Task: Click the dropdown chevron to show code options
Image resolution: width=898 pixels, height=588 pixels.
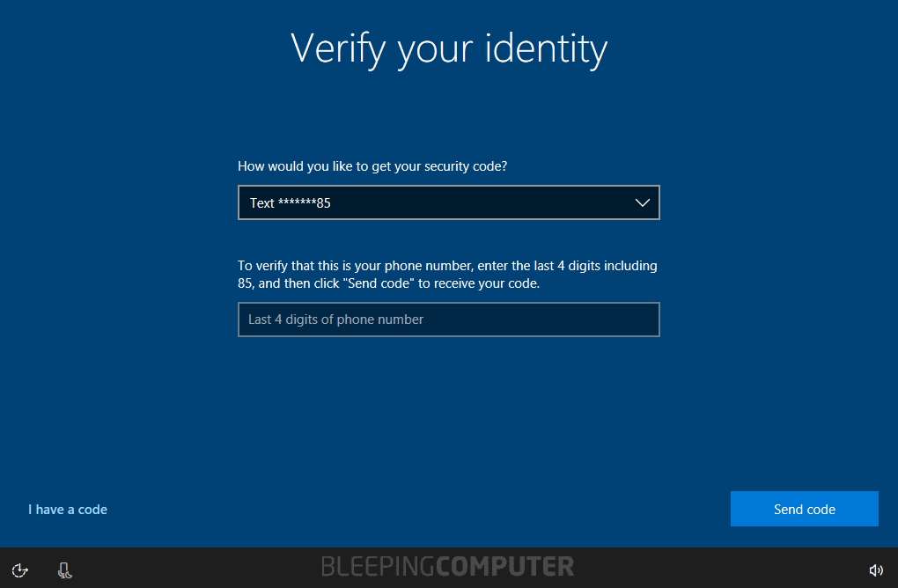Action: pos(642,202)
